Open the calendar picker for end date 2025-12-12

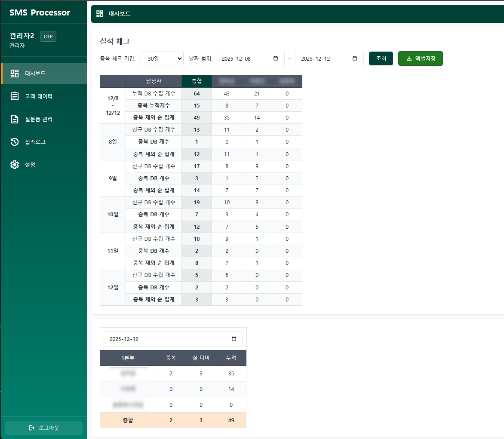(354, 58)
